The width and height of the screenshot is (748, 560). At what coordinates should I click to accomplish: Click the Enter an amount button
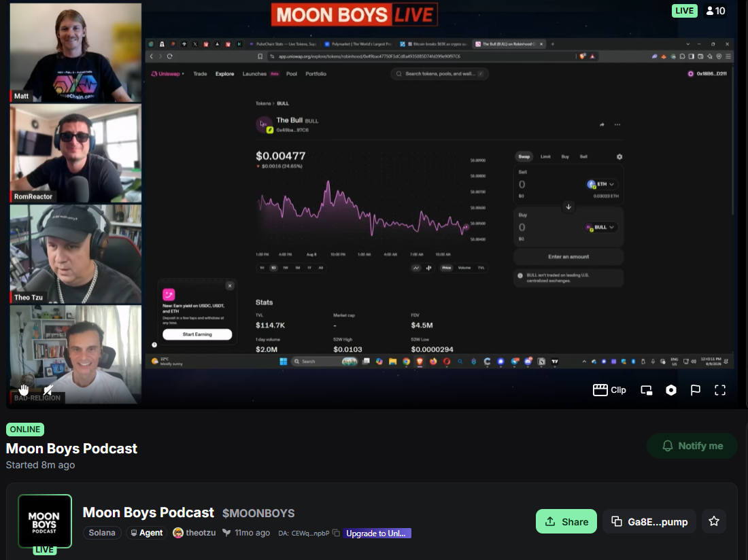coord(568,256)
